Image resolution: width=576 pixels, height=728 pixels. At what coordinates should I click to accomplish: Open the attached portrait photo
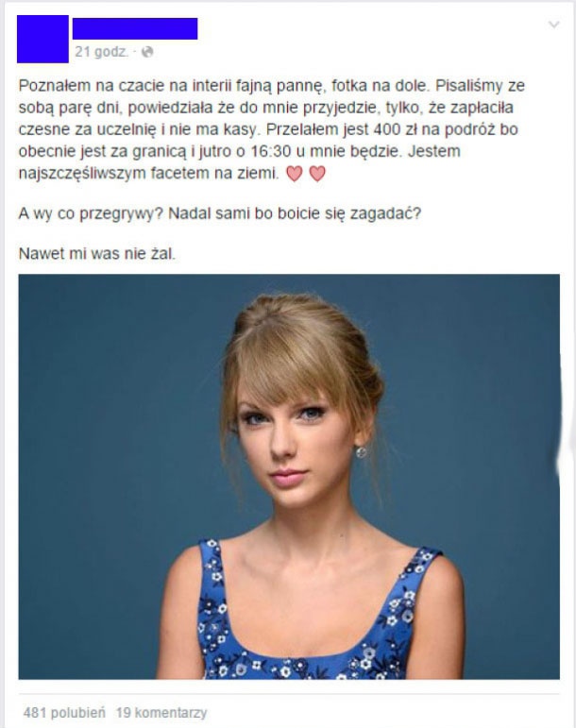(289, 476)
